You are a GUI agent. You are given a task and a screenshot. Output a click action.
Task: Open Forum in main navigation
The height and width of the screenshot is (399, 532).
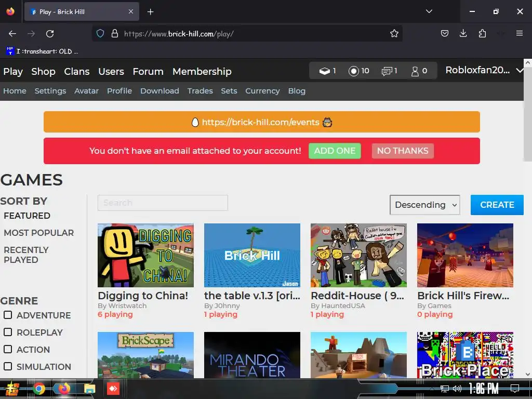148,72
